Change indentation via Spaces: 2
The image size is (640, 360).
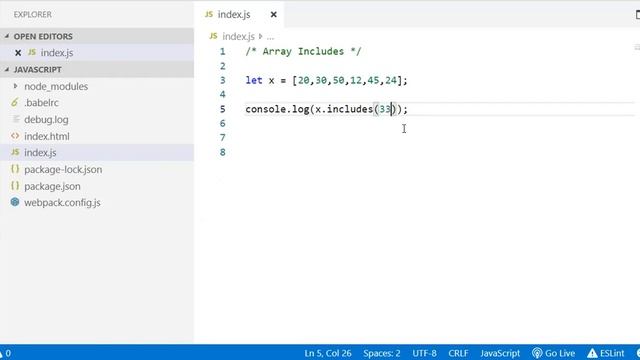[x=382, y=353]
